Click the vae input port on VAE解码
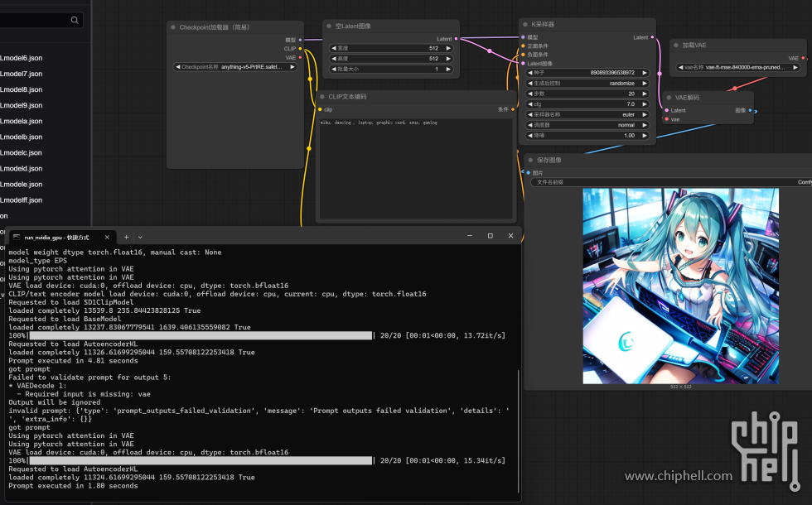 tap(666, 119)
